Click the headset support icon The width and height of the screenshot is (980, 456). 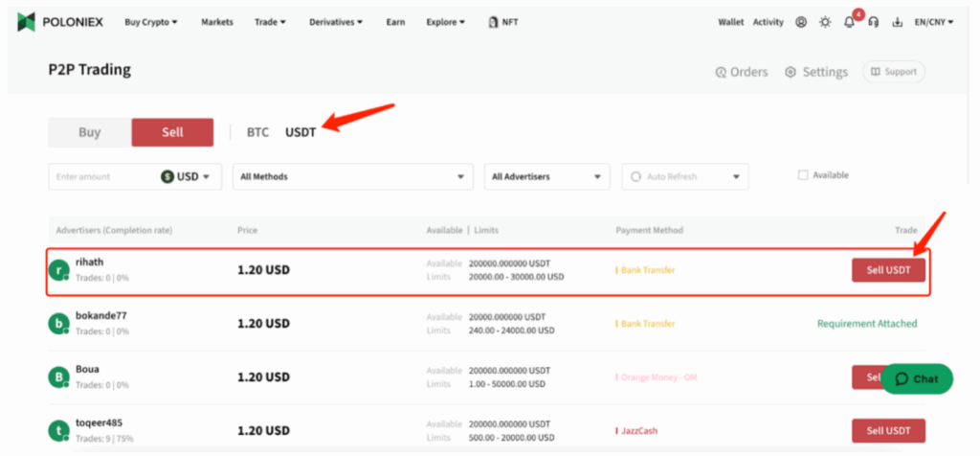click(873, 22)
